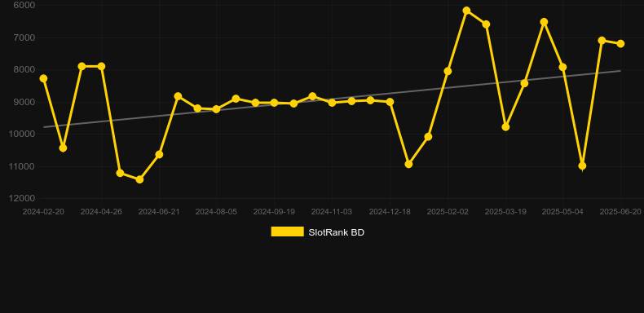The image size is (644, 313).
Task: Select the final data point for 2025-06-20
Action: click(620, 43)
